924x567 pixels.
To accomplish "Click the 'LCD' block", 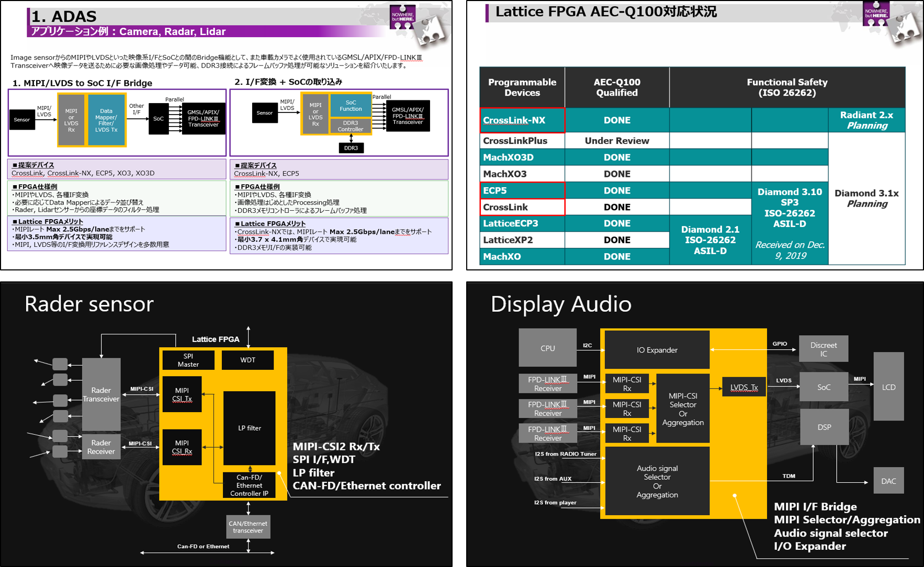I will pos(888,387).
